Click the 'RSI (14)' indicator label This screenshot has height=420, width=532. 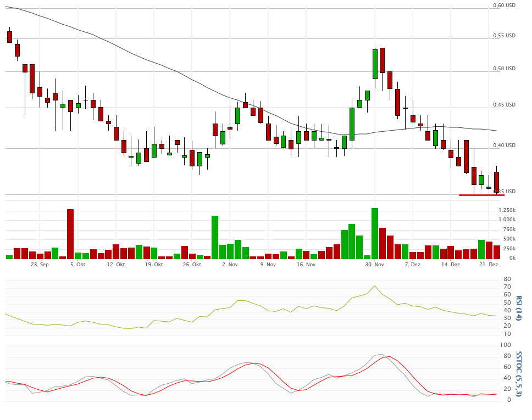[518, 308]
